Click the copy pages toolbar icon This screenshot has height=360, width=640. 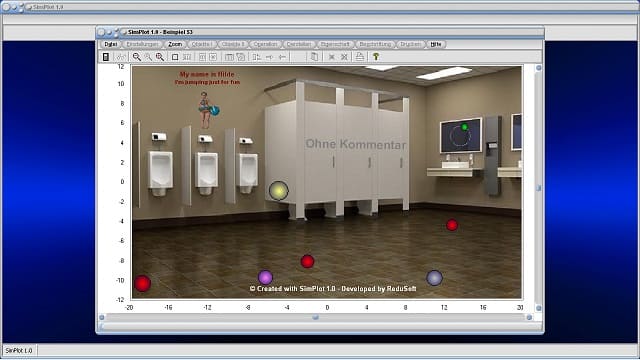coord(314,57)
